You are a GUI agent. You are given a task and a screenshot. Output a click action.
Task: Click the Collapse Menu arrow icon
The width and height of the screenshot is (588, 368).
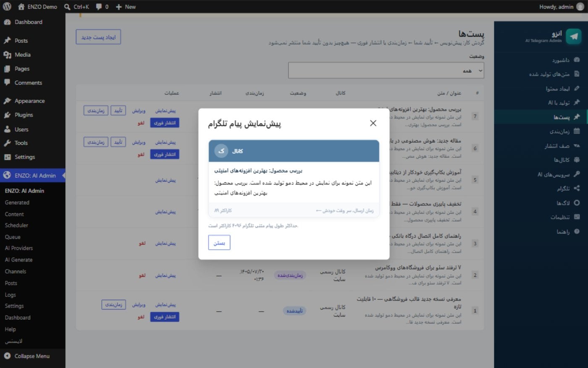[7, 356]
